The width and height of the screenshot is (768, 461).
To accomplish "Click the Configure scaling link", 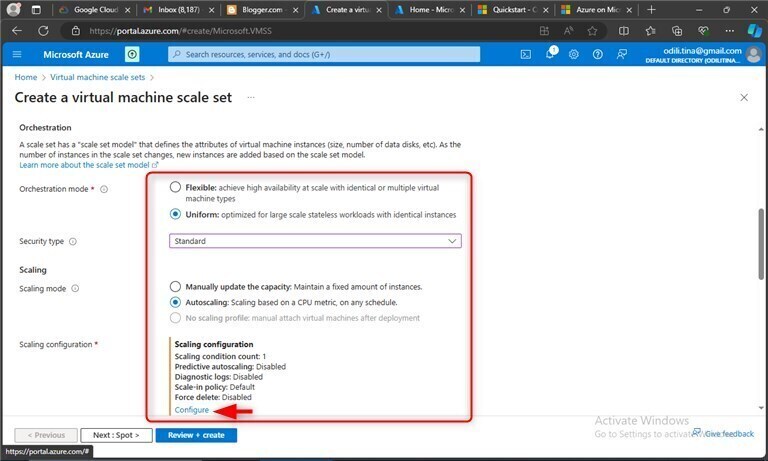I will [192, 410].
